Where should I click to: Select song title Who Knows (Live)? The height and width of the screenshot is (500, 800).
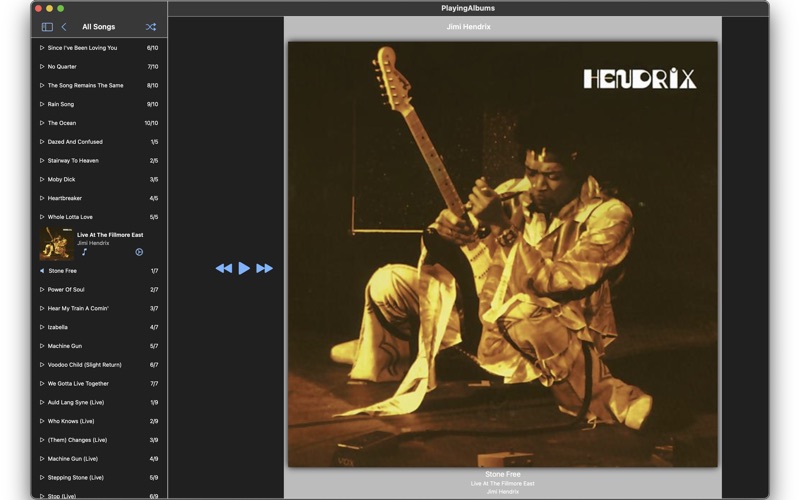click(x=71, y=421)
